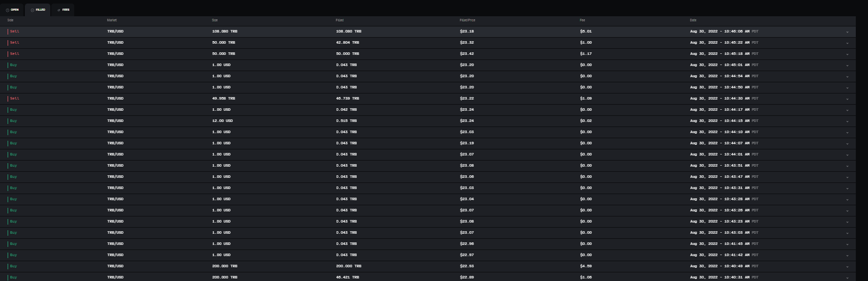This screenshot has height=281, width=868.
Task: Open the FEES tab
Action: tap(63, 10)
